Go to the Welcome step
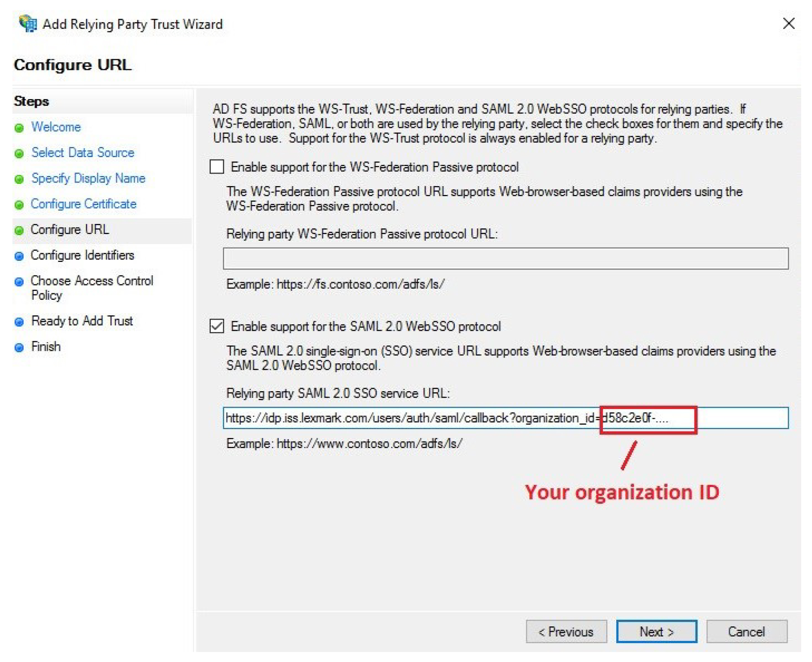The height and width of the screenshot is (662, 812). pyautogui.click(x=56, y=127)
